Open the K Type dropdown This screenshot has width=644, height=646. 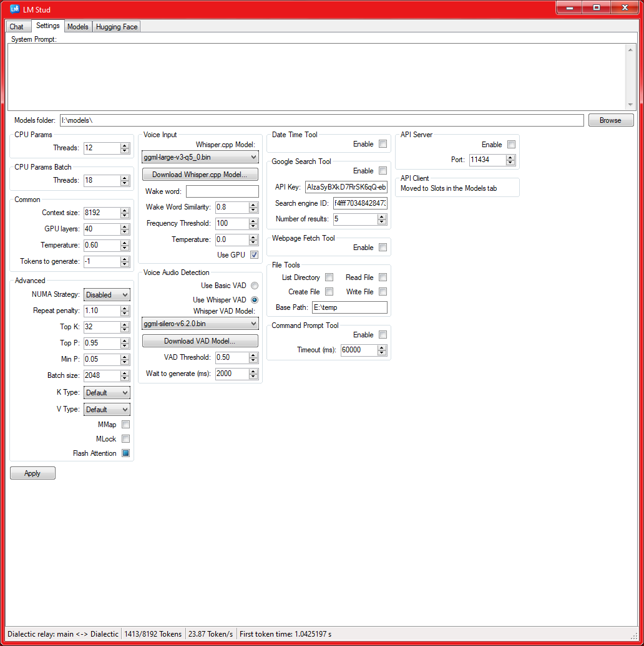[107, 393]
